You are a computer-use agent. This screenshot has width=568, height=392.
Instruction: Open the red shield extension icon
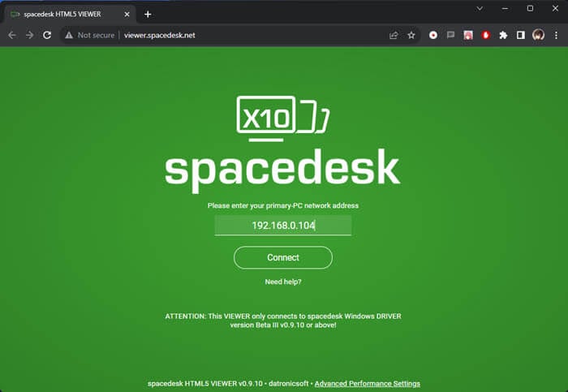click(486, 35)
